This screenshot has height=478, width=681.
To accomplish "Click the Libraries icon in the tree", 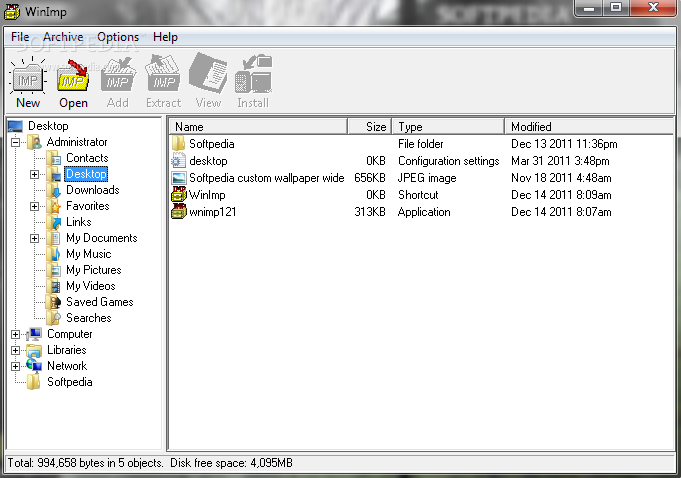I will [34, 350].
